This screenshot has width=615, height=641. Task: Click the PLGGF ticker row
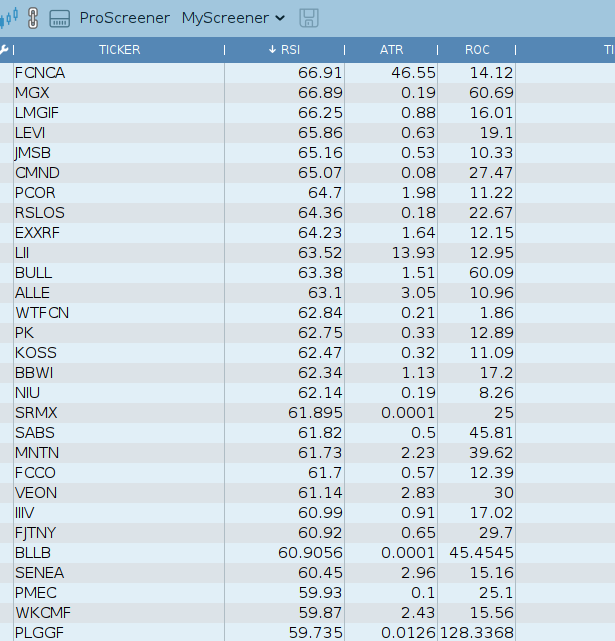coord(40,633)
